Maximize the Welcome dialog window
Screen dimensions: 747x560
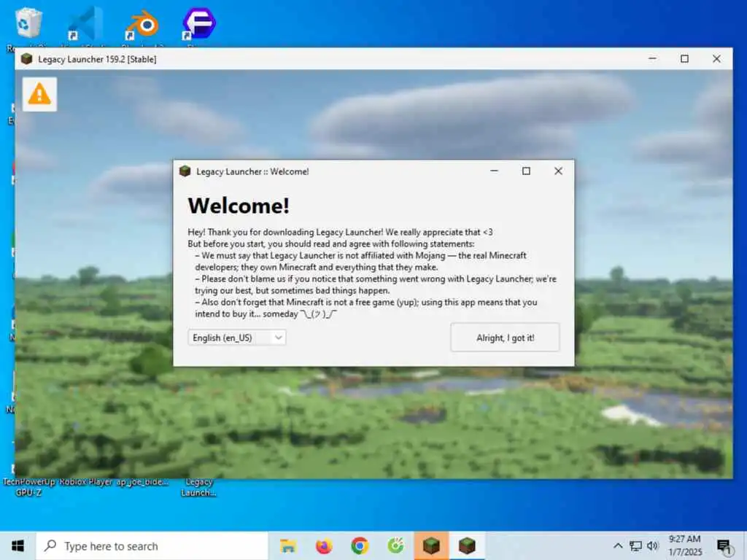(526, 171)
